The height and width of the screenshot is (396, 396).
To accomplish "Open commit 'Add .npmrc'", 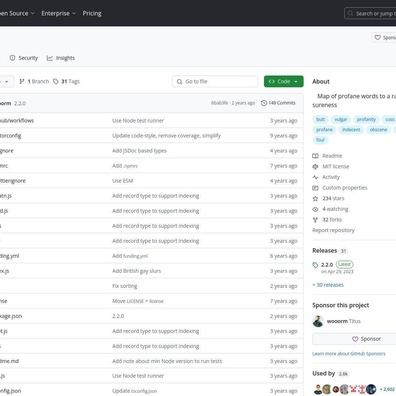I will pos(125,166).
